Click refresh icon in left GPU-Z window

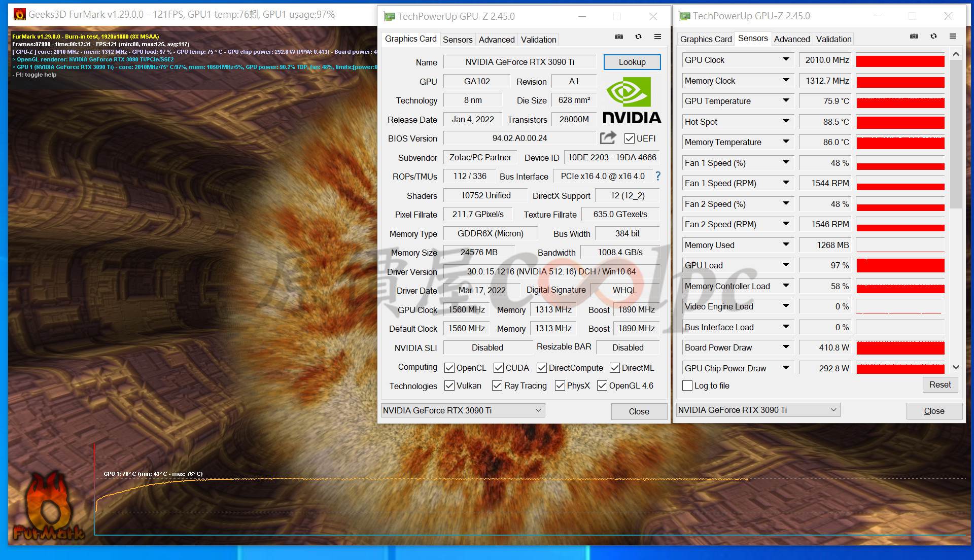pos(638,37)
